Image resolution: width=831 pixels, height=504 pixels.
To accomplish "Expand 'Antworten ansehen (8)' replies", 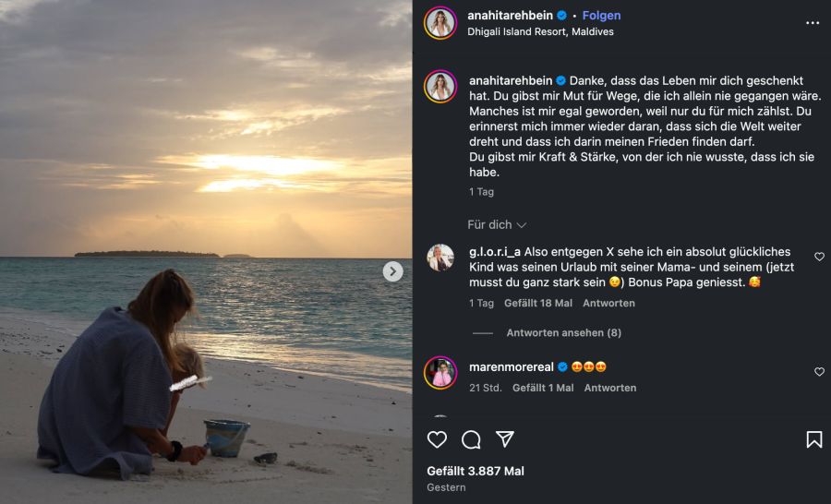I will click(563, 332).
